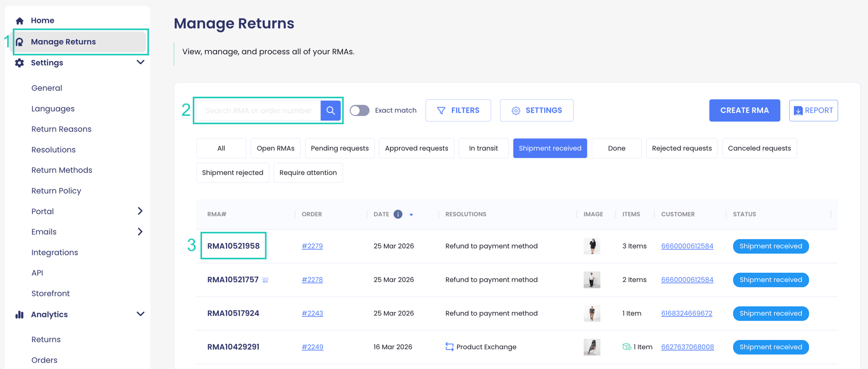
Task: Sort by the Date column arrow
Action: (x=411, y=215)
